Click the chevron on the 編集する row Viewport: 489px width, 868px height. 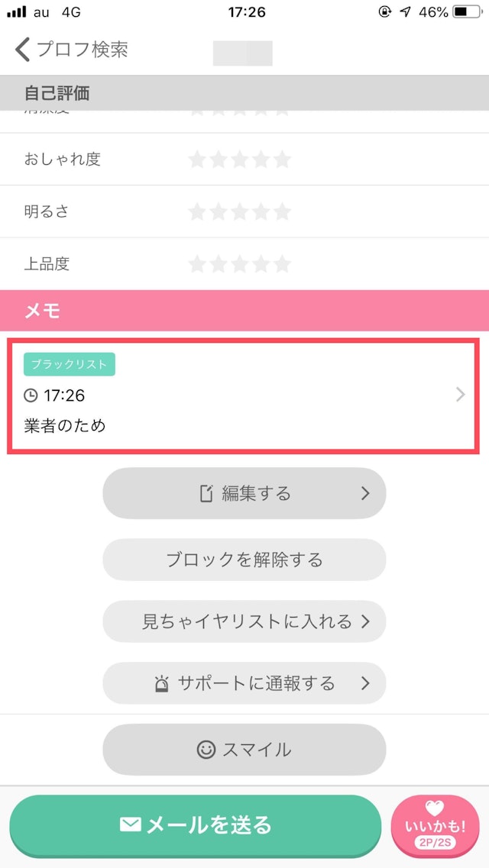pos(365,493)
